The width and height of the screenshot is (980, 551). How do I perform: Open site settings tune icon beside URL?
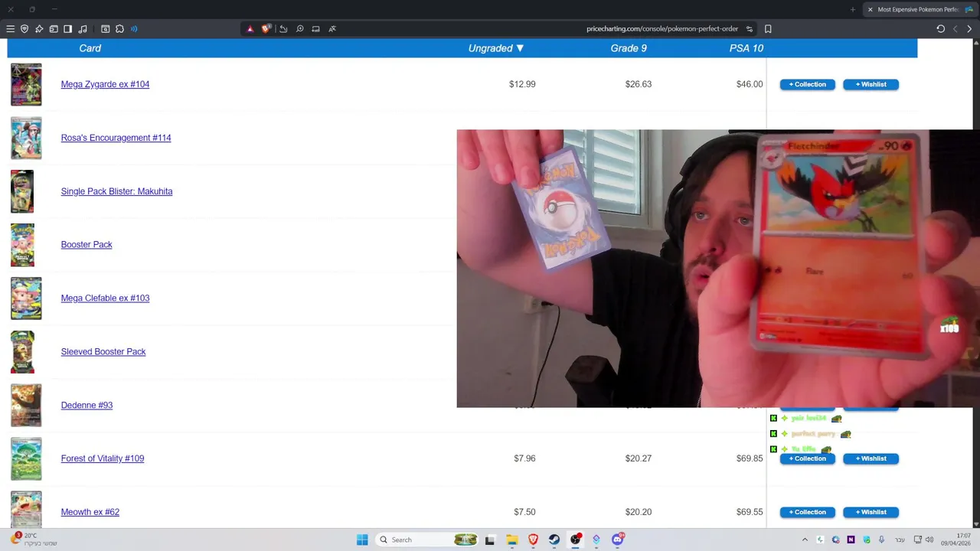[750, 29]
